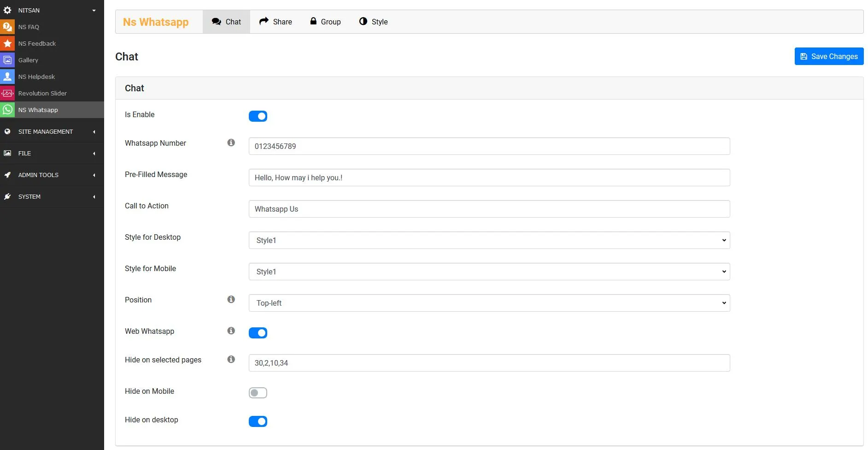This screenshot has height=450, width=868.
Task: Select Revolution Slider in sidebar
Action: (x=52, y=93)
